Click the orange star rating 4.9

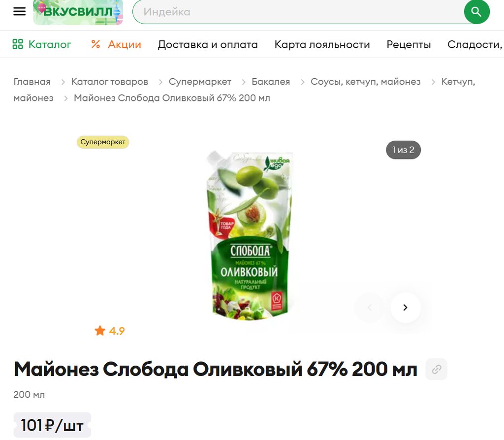(x=110, y=331)
